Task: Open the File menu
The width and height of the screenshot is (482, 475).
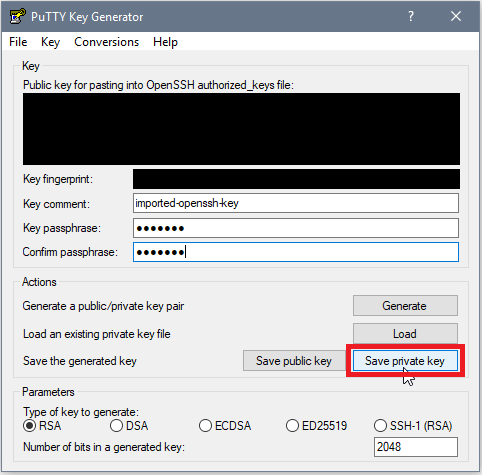Action: tap(18, 42)
